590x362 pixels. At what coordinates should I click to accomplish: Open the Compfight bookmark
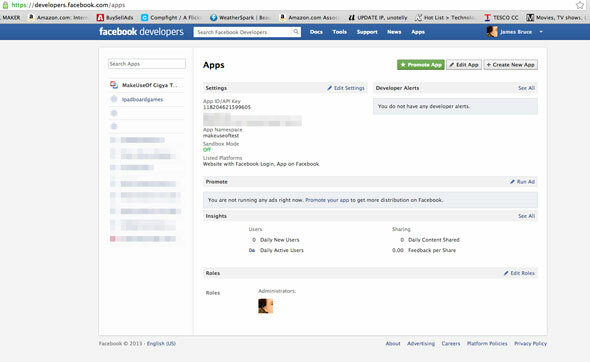[171, 18]
